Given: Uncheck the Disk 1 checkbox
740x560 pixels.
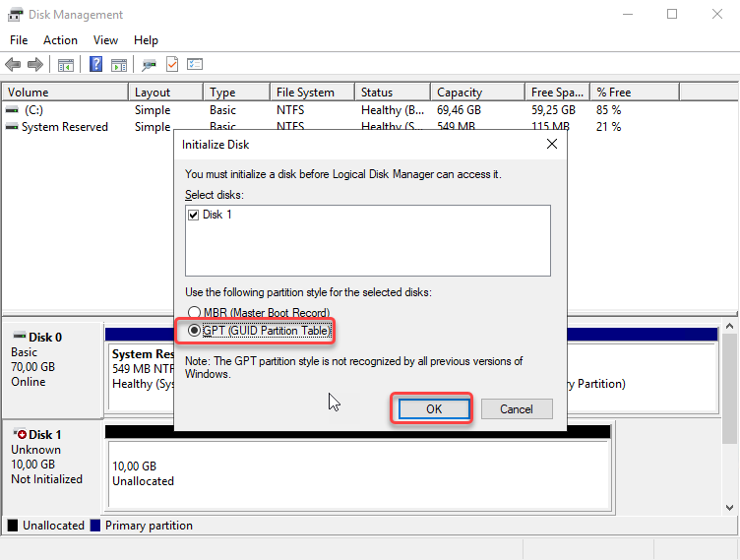Looking at the screenshot, I should coord(194,215).
